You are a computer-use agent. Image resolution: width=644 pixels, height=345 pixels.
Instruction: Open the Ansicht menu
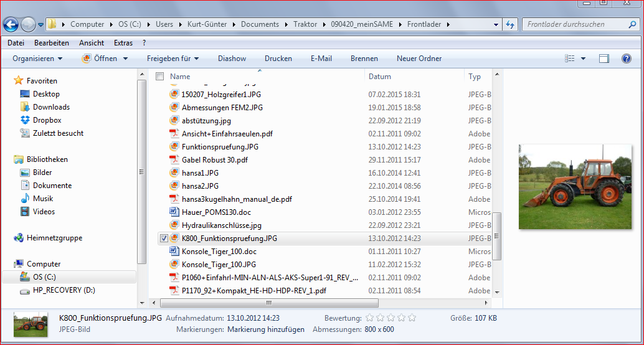[92, 43]
